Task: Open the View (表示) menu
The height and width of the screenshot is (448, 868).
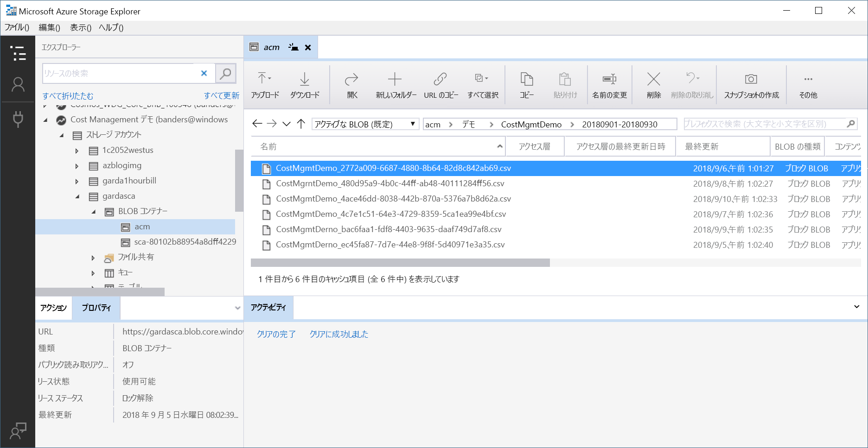Action: (x=81, y=27)
